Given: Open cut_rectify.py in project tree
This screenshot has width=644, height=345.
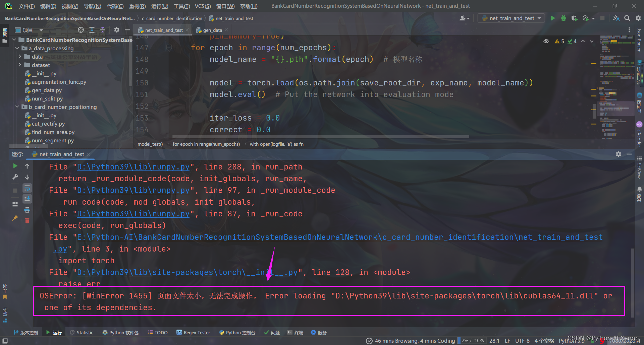Looking at the screenshot, I should tap(48, 124).
